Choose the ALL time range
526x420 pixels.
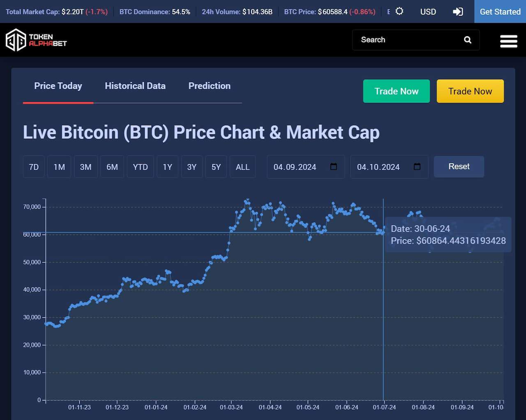242,167
